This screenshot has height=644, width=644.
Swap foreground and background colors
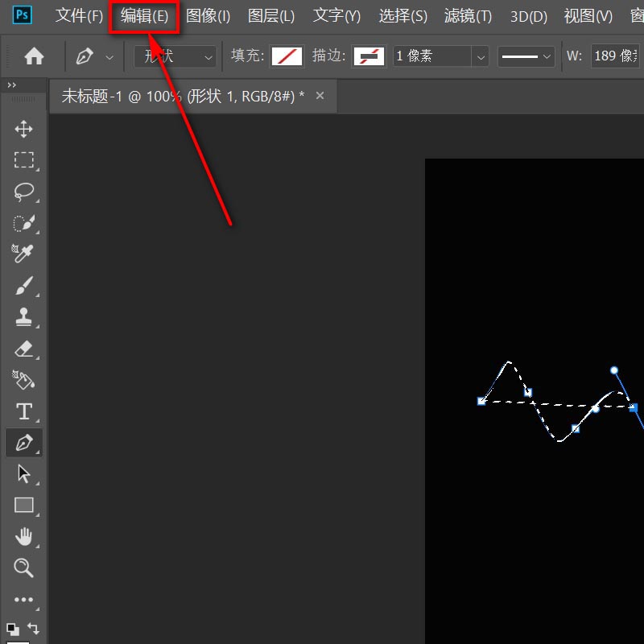coord(33,629)
